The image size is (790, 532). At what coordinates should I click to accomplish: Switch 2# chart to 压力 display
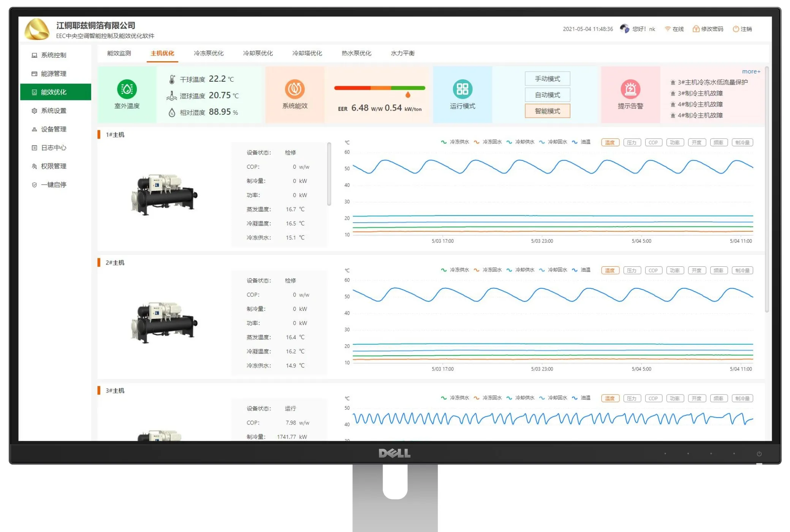coord(632,270)
